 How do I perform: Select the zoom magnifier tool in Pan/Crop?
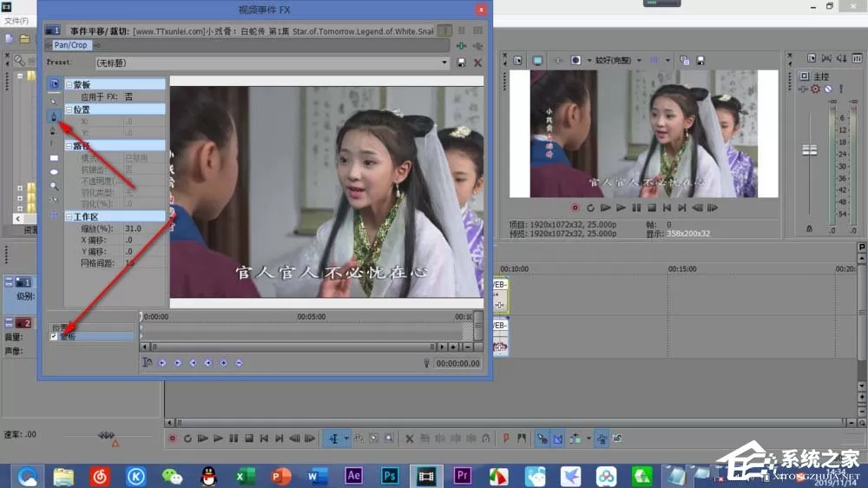[x=54, y=186]
